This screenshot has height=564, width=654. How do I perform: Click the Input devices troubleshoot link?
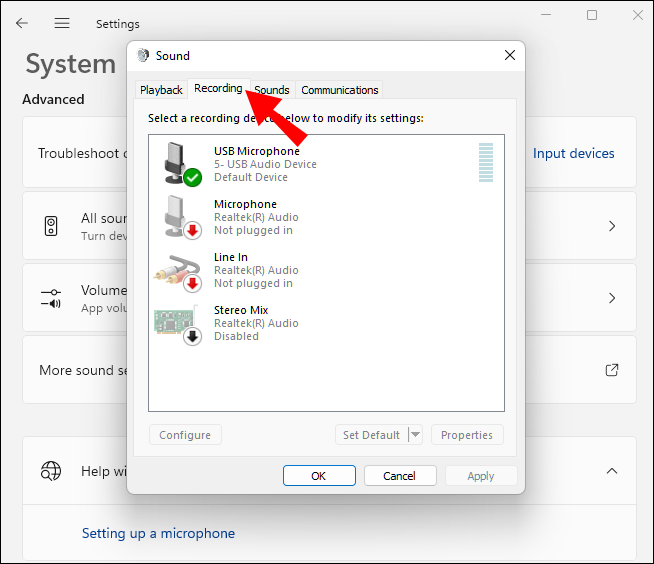pos(573,153)
